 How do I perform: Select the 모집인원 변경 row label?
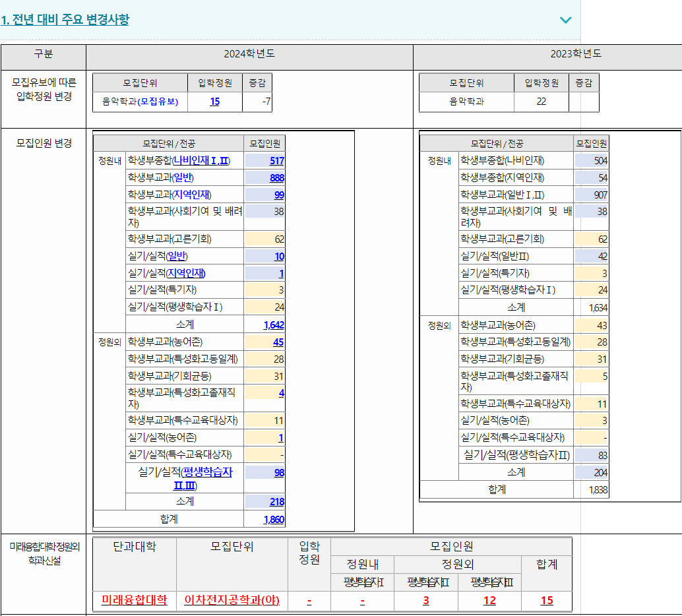[x=44, y=143]
